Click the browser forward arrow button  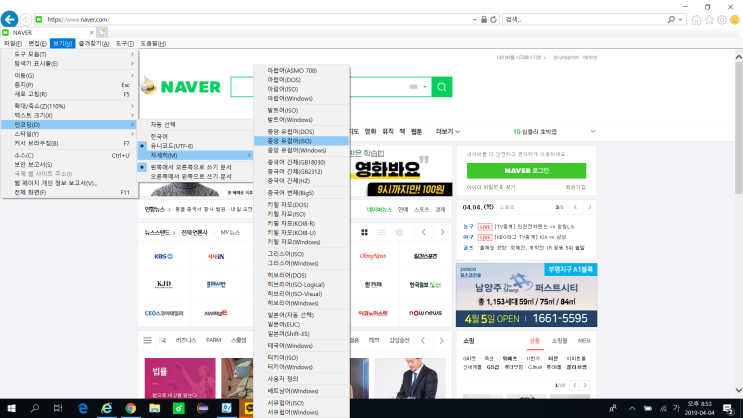click(26, 19)
